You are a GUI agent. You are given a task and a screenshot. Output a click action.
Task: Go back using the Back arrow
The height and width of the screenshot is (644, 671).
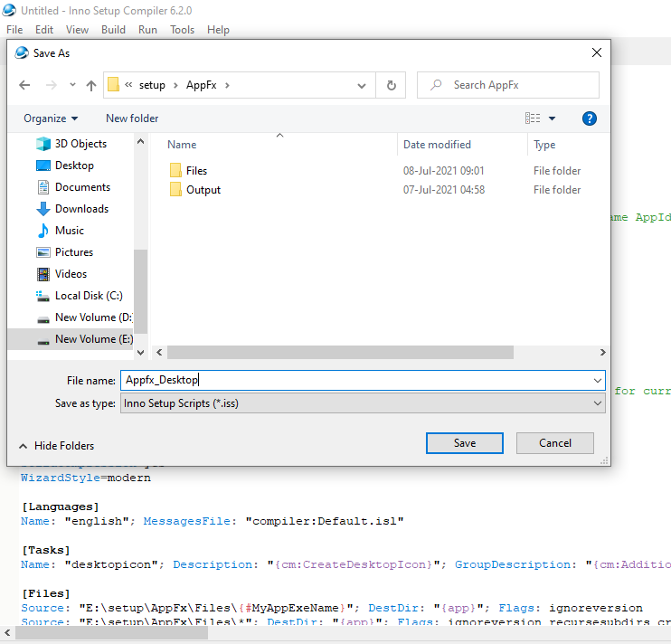[24, 85]
